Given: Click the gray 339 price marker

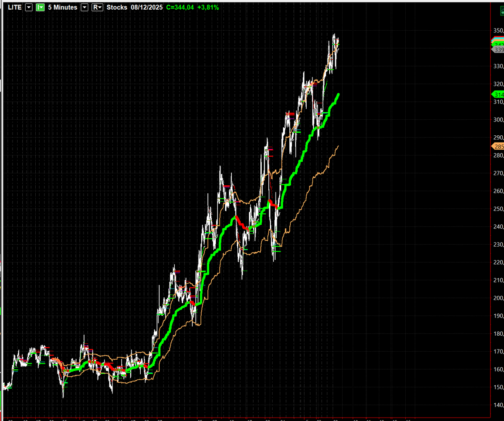Looking at the screenshot, I should (498, 50).
